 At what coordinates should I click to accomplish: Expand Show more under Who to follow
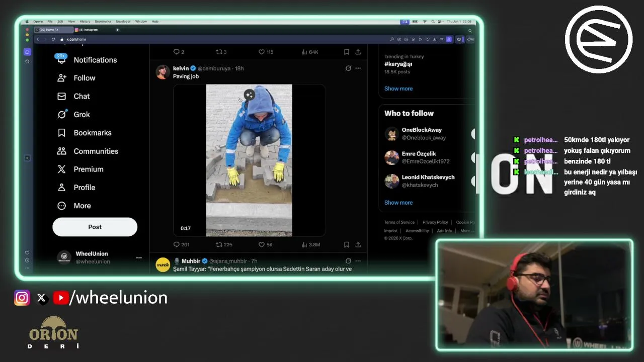point(398,203)
